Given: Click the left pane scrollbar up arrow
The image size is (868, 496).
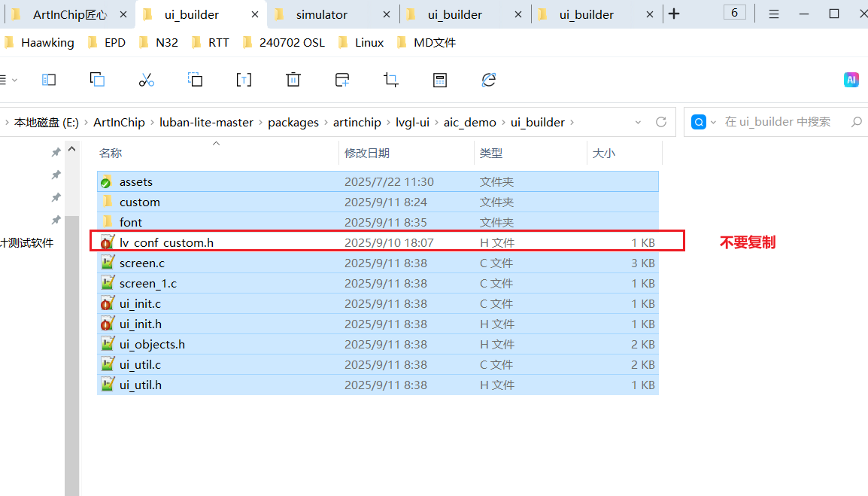Looking at the screenshot, I should [x=72, y=149].
